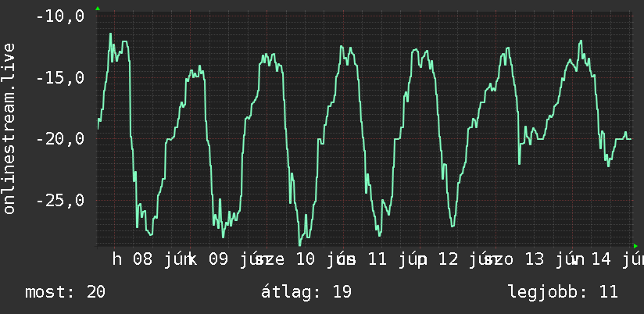Click the -25,0 y-axis label
This screenshot has height=314, width=644.
click(x=60, y=200)
